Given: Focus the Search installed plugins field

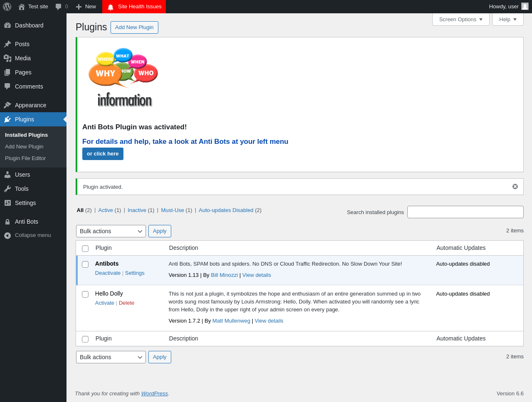Looking at the screenshot, I should [465, 212].
